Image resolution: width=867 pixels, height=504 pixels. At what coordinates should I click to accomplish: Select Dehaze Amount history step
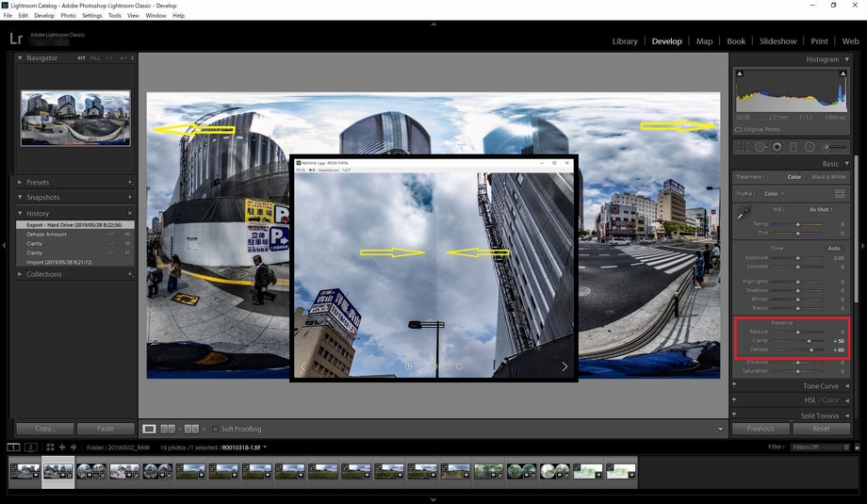coord(74,235)
